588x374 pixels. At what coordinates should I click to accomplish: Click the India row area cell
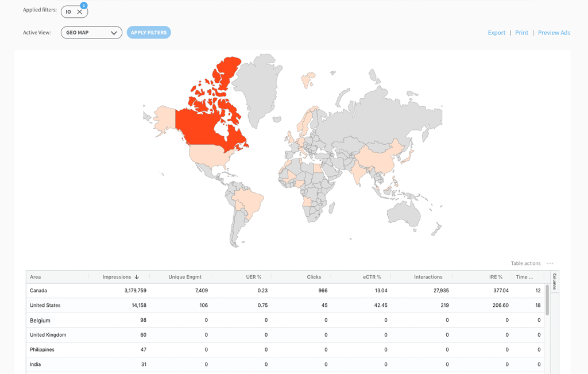click(x=35, y=364)
